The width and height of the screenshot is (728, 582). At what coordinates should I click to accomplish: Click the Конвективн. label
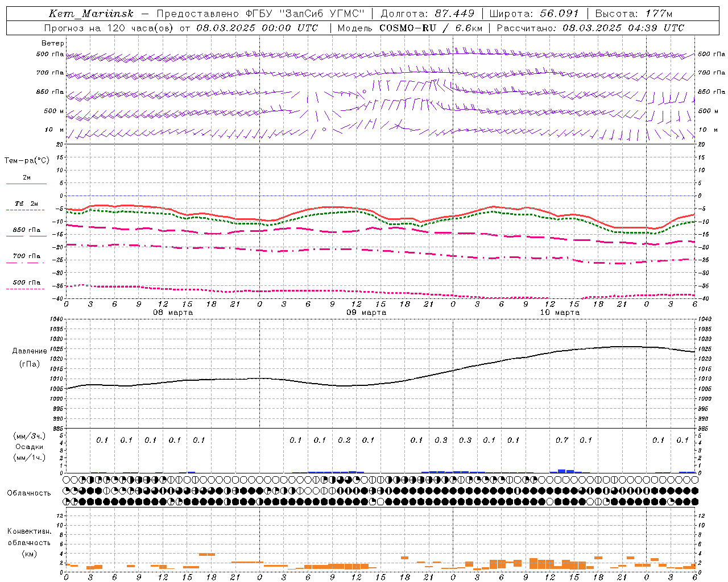[29, 531]
